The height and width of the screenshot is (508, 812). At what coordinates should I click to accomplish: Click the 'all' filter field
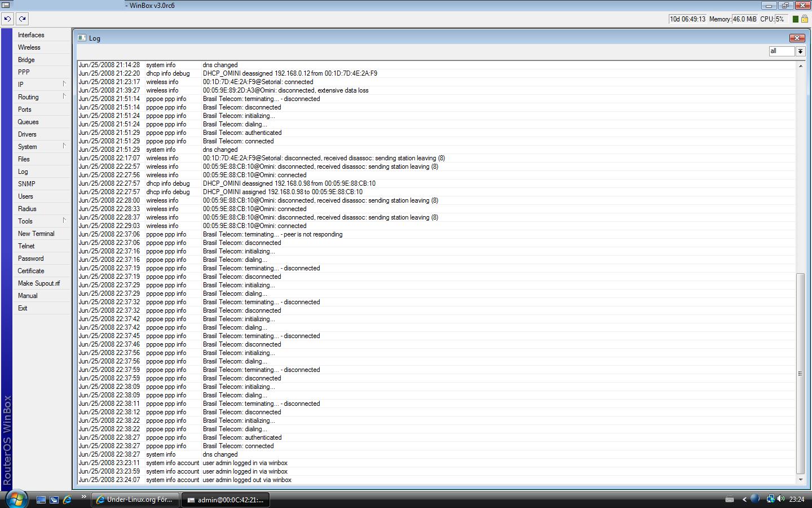pyautogui.click(x=782, y=51)
